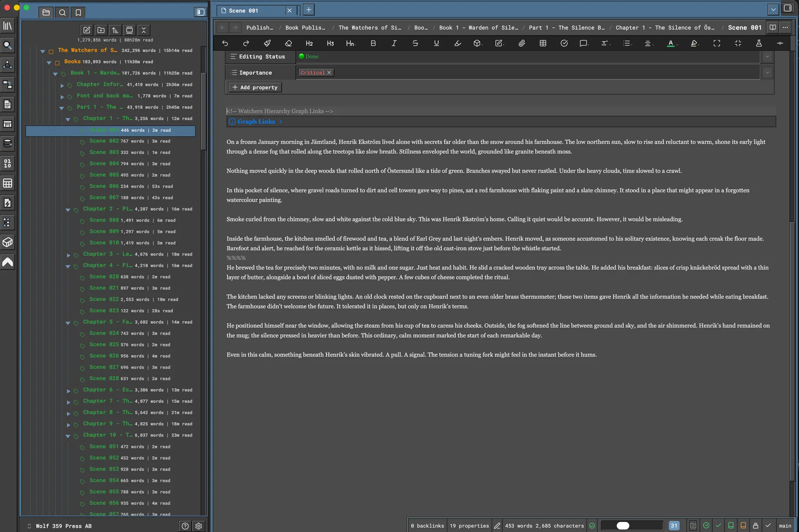Image resolution: width=799 pixels, height=532 pixels.
Task: Click the new note icon in file explorer
Action: tap(87, 30)
